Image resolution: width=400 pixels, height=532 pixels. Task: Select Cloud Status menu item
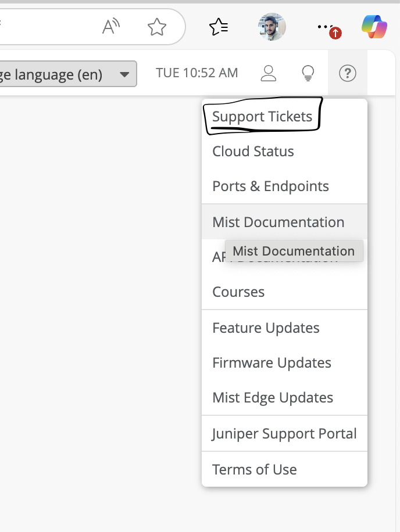(253, 152)
